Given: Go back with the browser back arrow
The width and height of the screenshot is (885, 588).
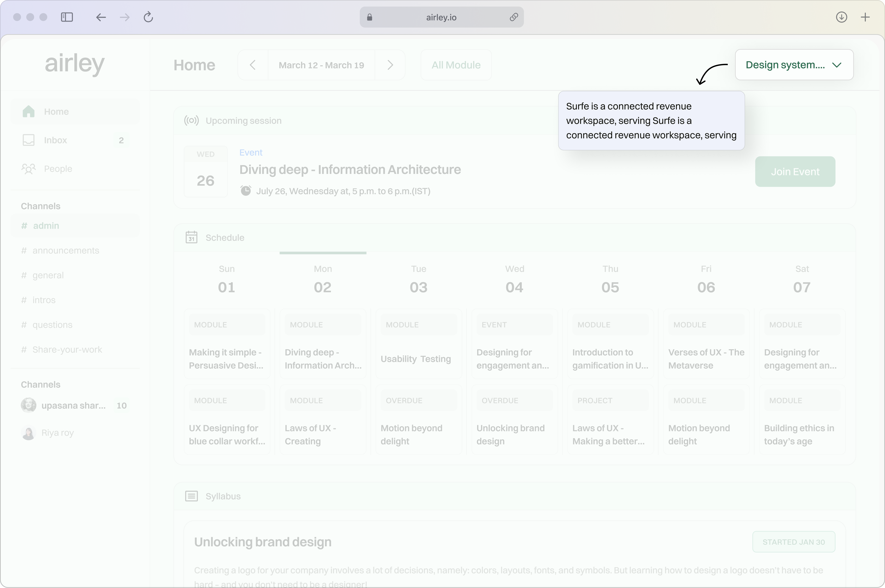Looking at the screenshot, I should click(x=101, y=17).
